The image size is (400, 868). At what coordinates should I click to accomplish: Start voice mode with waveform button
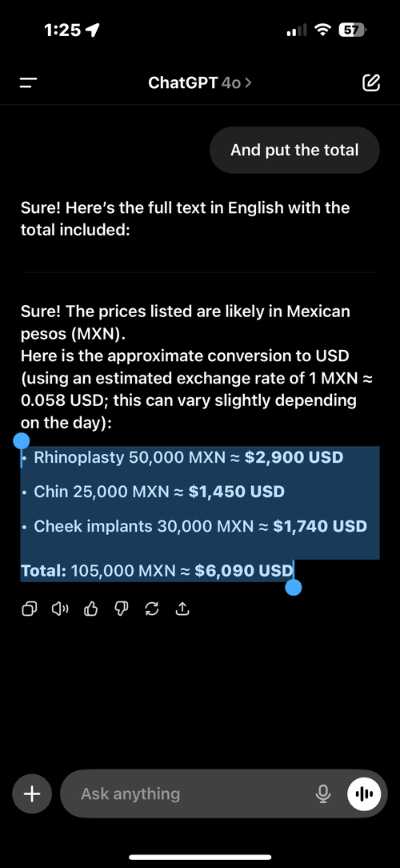coord(364,794)
